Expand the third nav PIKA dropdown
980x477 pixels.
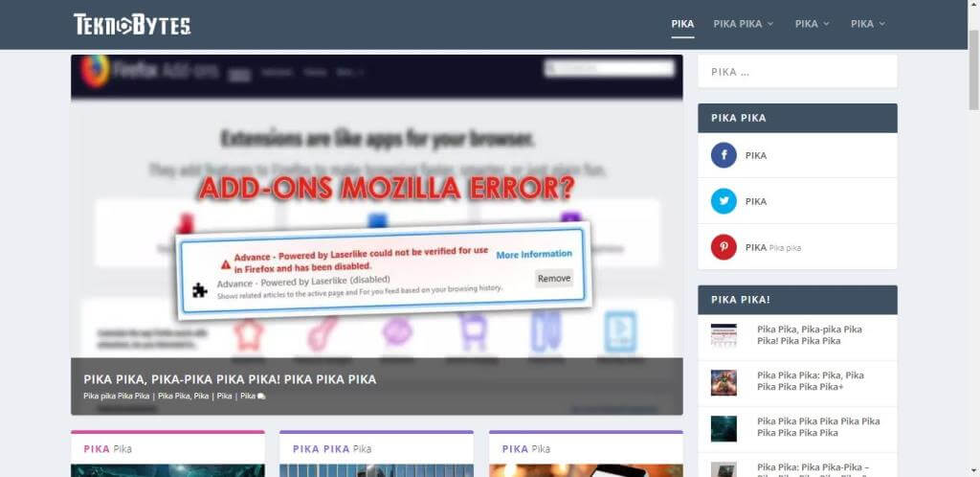[812, 24]
